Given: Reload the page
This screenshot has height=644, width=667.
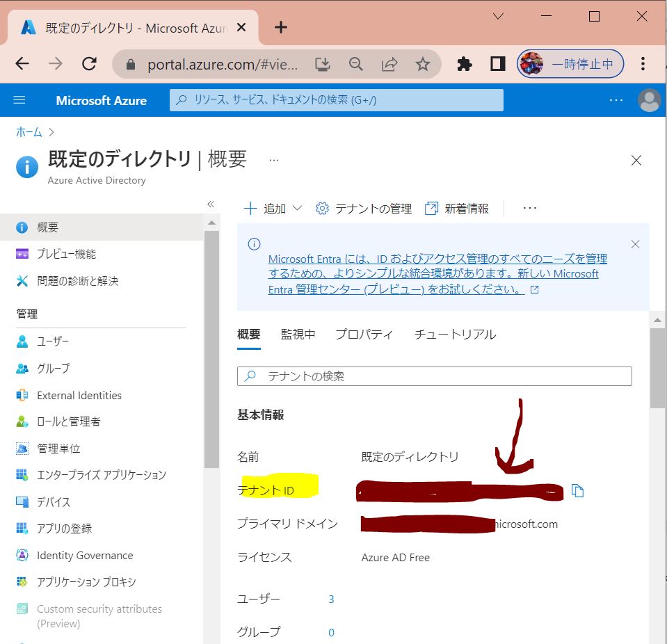Looking at the screenshot, I should (89, 65).
